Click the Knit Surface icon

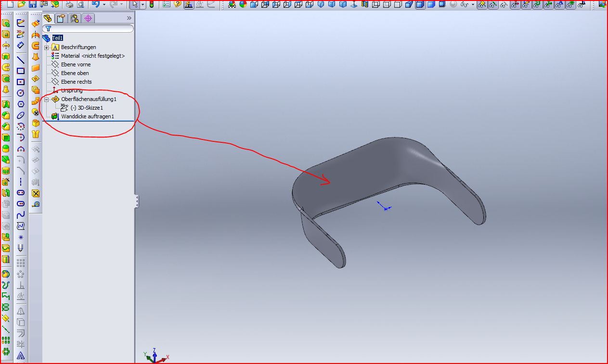pyautogui.click(x=36, y=134)
